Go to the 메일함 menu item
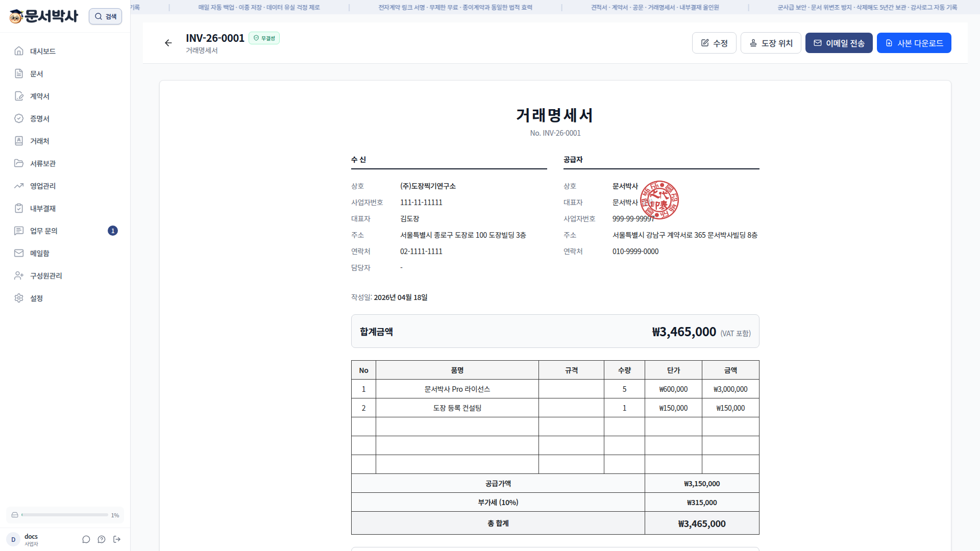Viewport: 980px width, 551px height. point(65,253)
